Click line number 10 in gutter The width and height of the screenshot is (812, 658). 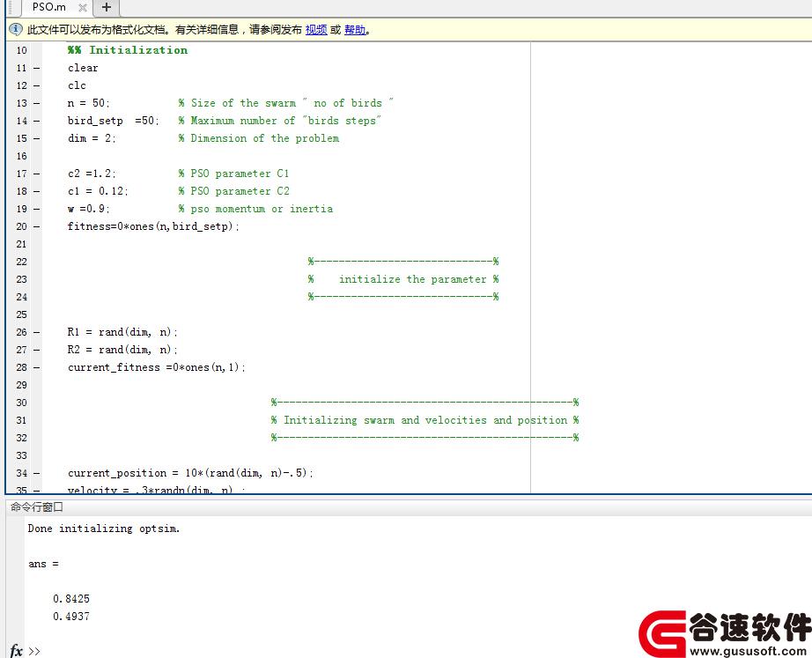(x=21, y=50)
